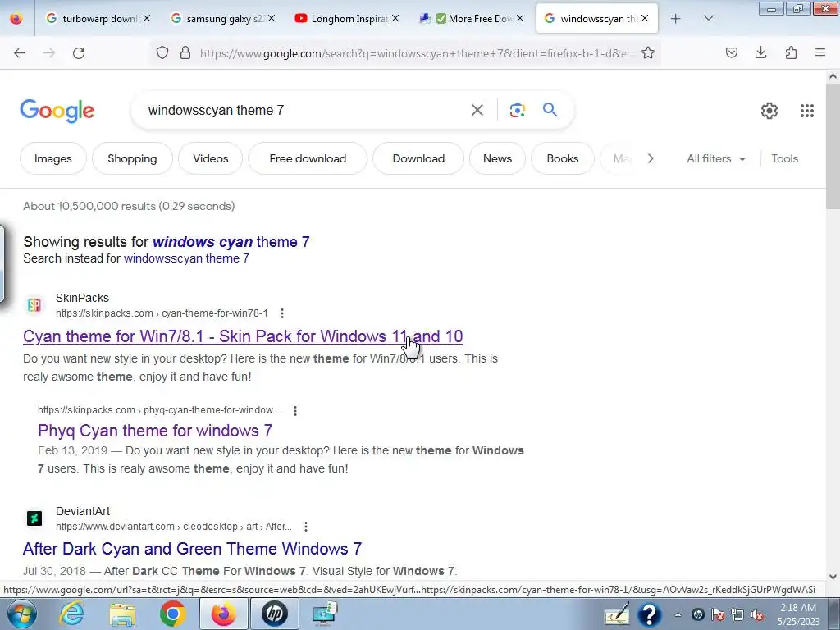Select the Shopping filter chip
Viewport: 840px width, 630px height.
click(x=132, y=158)
